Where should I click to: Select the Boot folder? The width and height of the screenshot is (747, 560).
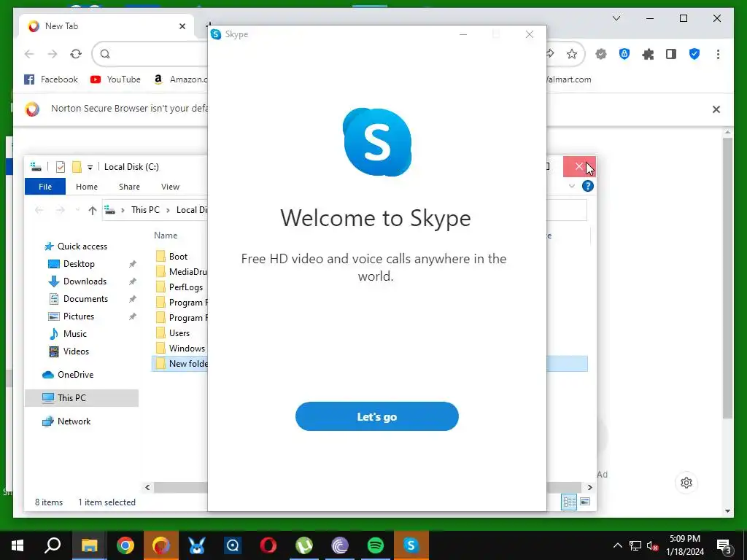tap(178, 257)
